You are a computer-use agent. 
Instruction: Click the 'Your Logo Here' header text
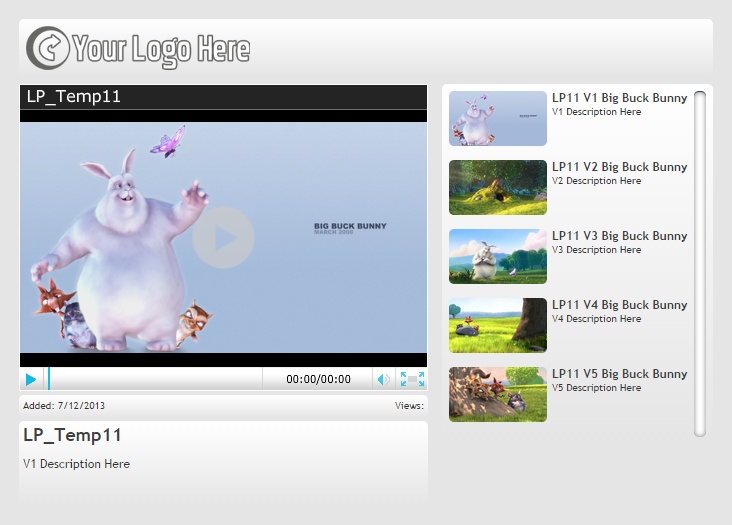pos(161,50)
